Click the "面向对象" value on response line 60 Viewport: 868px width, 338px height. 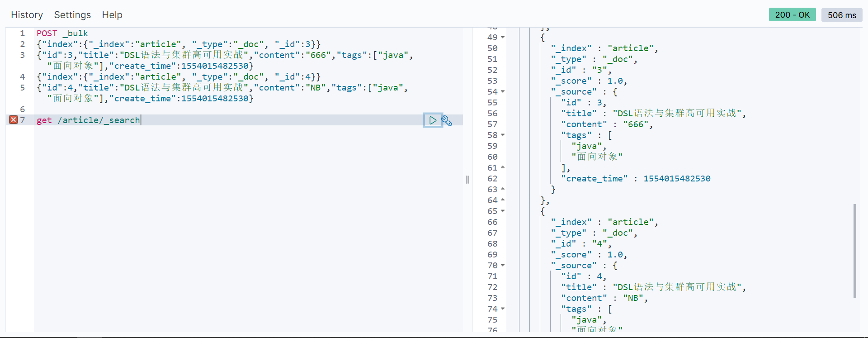(x=597, y=157)
